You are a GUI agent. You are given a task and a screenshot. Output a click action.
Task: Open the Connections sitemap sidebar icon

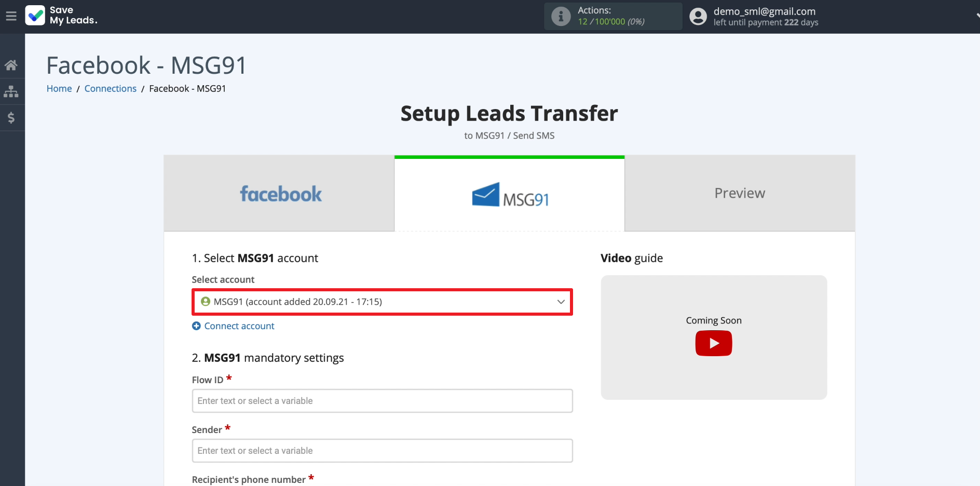(x=11, y=91)
